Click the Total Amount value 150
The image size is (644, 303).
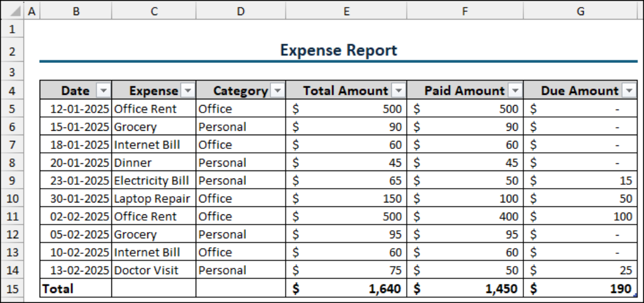pos(347,198)
